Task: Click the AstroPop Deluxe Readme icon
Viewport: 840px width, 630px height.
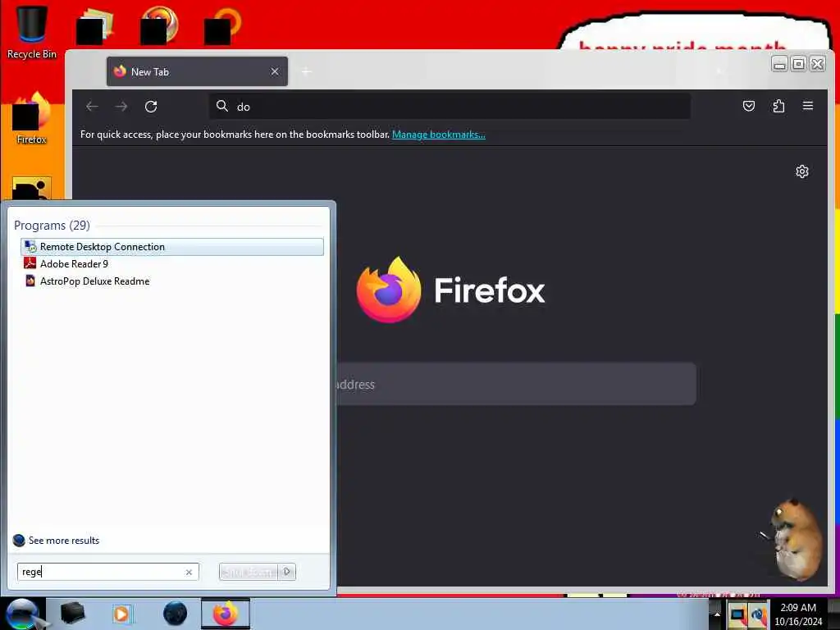Action: [x=30, y=281]
